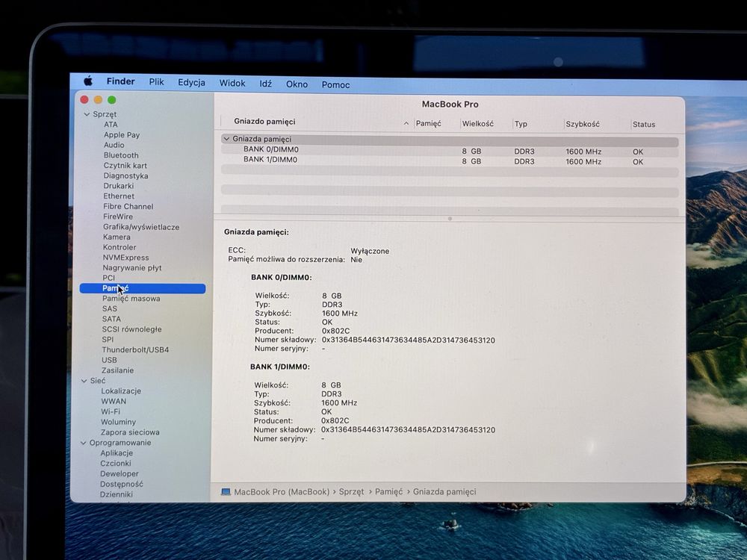The width and height of the screenshot is (747, 560).
Task: Select SAS in the sidebar
Action: click(x=109, y=308)
